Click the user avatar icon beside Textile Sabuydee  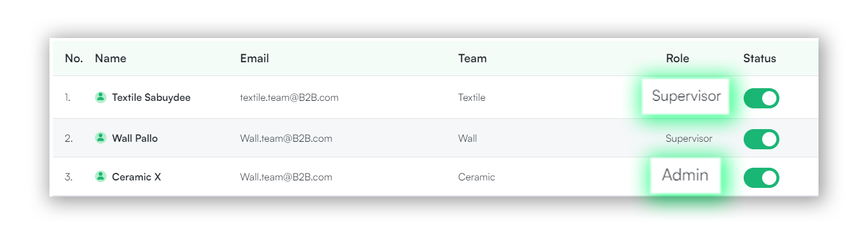tap(101, 97)
